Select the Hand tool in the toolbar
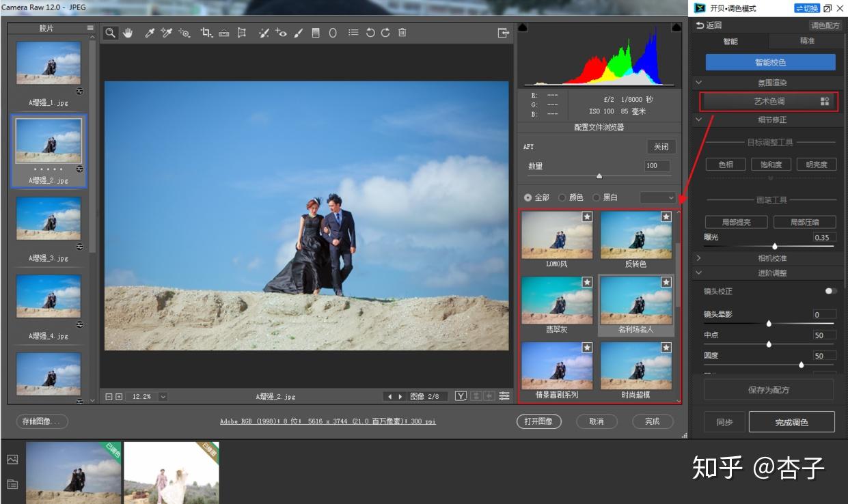The image size is (848, 504). (128, 33)
